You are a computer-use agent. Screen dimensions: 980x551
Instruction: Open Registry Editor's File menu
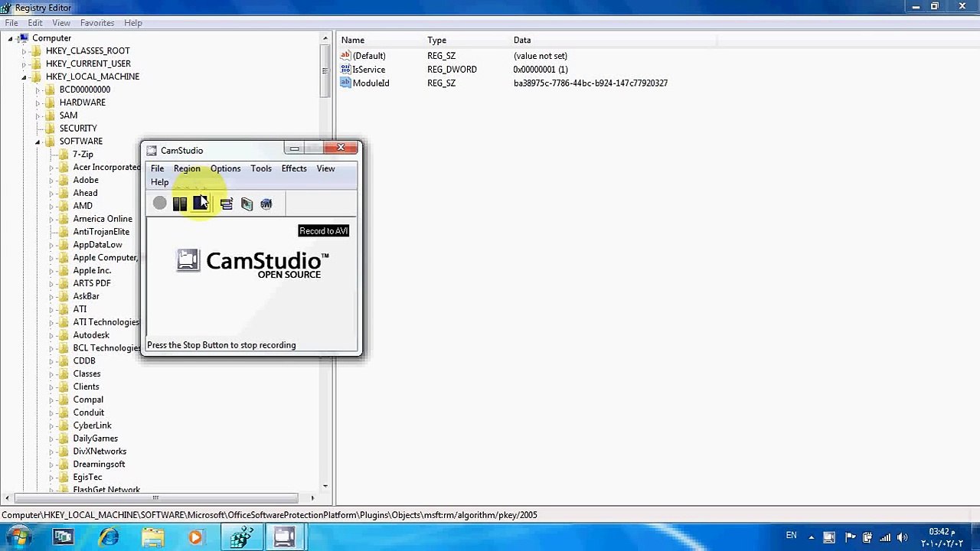coord(11,23)
